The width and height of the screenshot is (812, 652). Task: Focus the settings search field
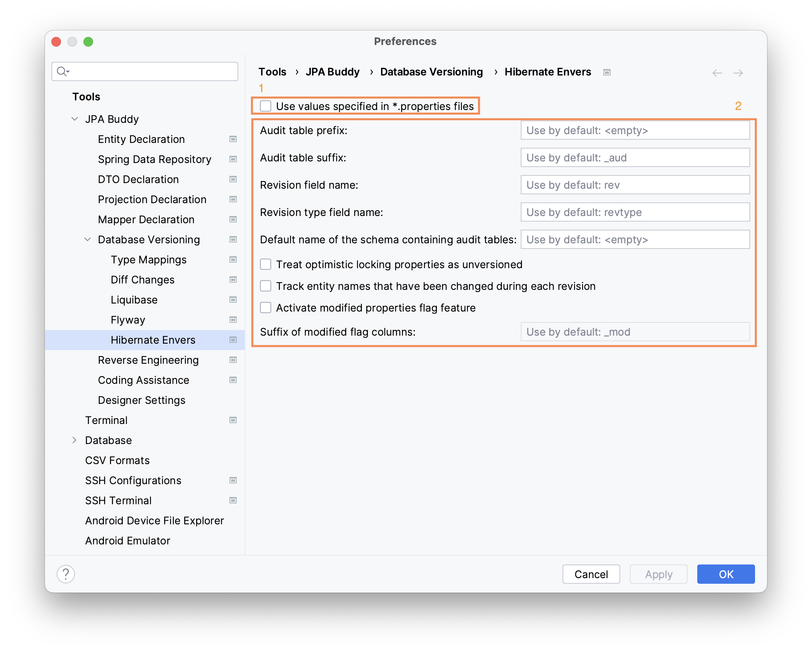pyautogui.click(x=145, y=71)
